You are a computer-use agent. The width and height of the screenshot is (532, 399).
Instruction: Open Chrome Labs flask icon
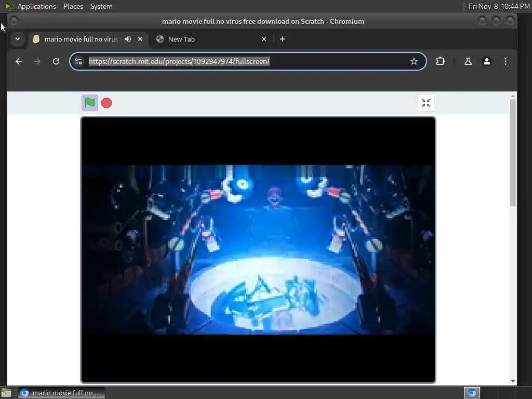(468, 61)
